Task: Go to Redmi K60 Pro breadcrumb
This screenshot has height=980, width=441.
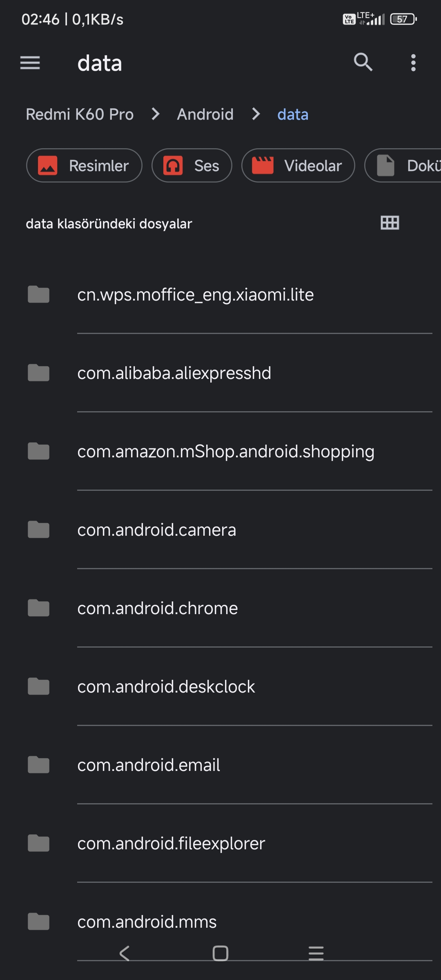Action: coord(80,114)
